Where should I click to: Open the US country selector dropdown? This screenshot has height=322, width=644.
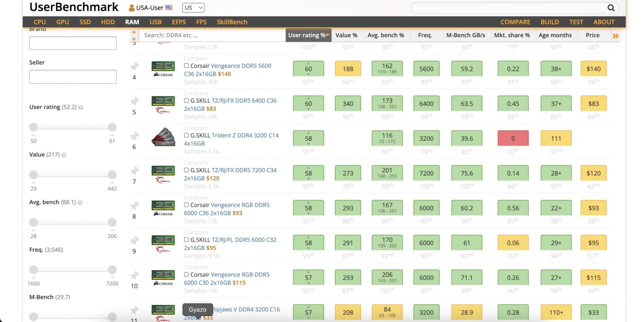(x=193, y=8)
